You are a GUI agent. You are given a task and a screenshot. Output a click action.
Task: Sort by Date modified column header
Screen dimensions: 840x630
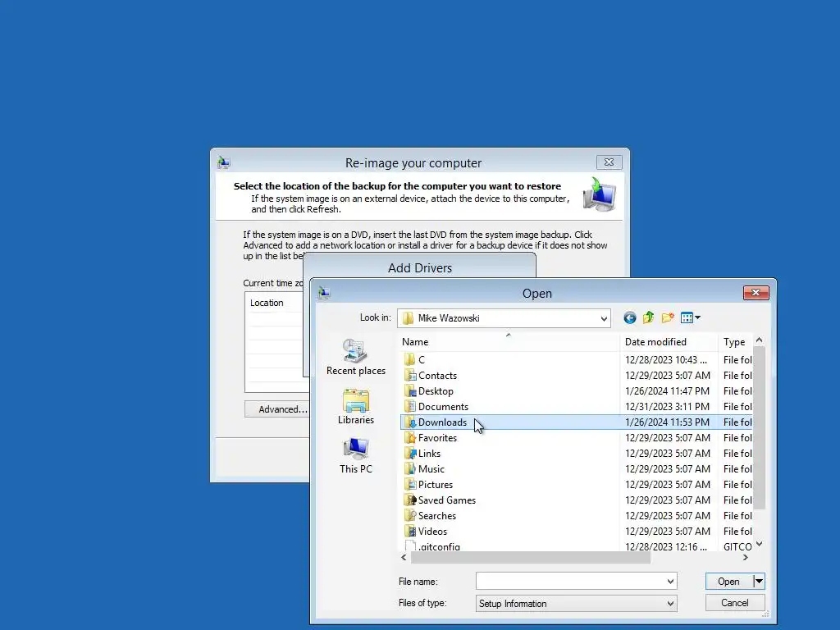[669, 342]
